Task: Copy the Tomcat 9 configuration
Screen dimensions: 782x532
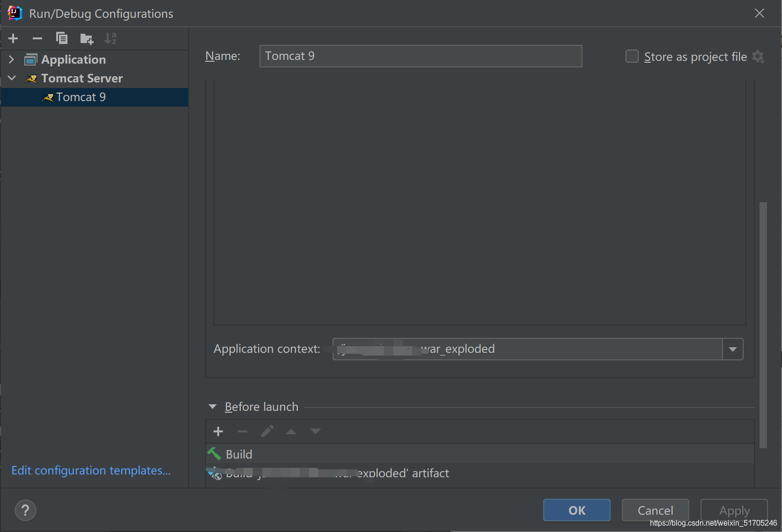Action: point(62,38)
